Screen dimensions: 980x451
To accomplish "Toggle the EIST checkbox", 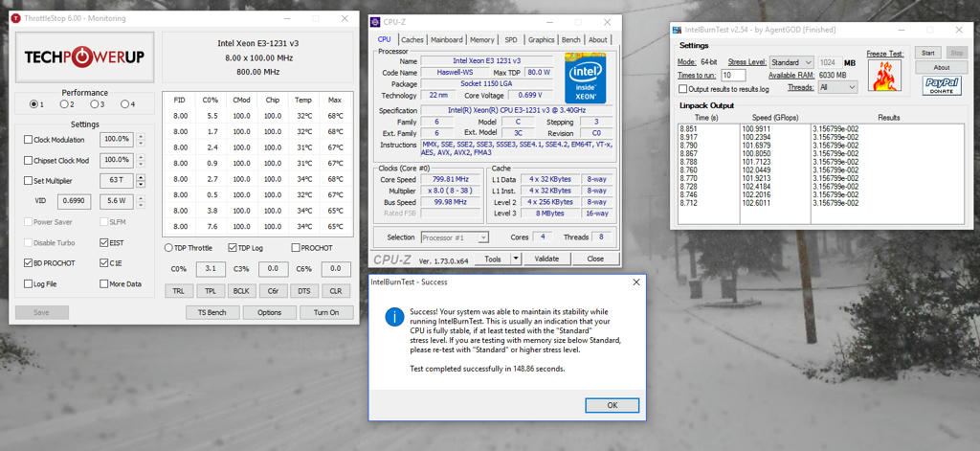I will pos(103,242).
